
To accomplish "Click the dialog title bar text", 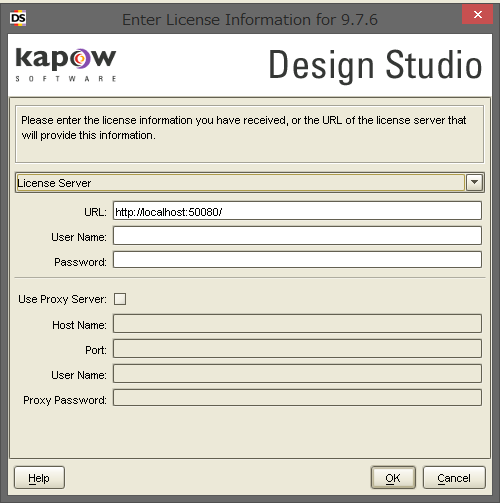I will coord(250,19).
